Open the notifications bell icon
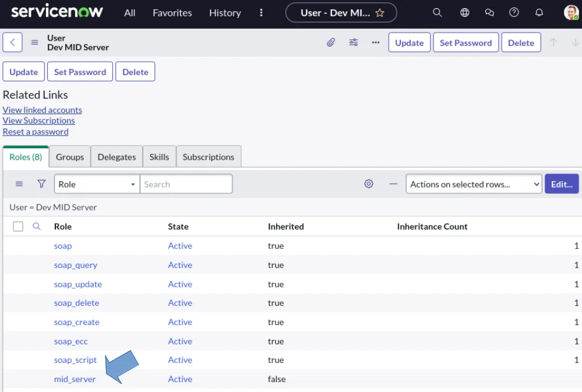582x392 pixels. coord(539,13)
